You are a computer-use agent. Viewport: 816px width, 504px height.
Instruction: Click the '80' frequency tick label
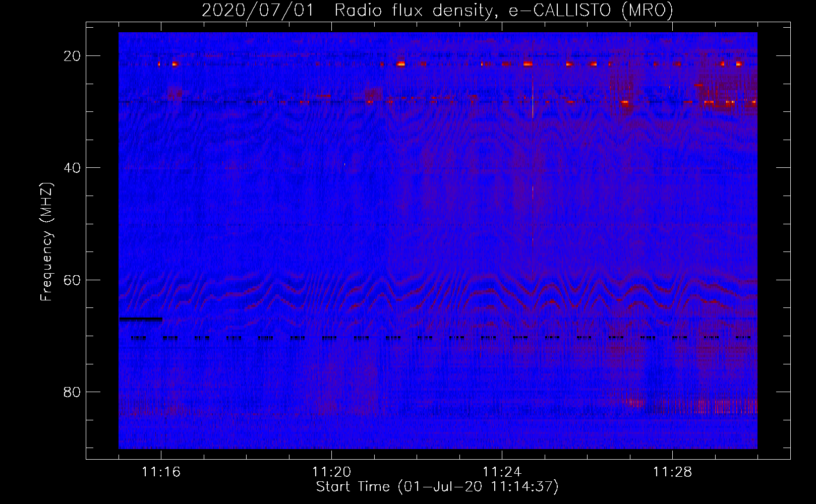tap(72, 392)
